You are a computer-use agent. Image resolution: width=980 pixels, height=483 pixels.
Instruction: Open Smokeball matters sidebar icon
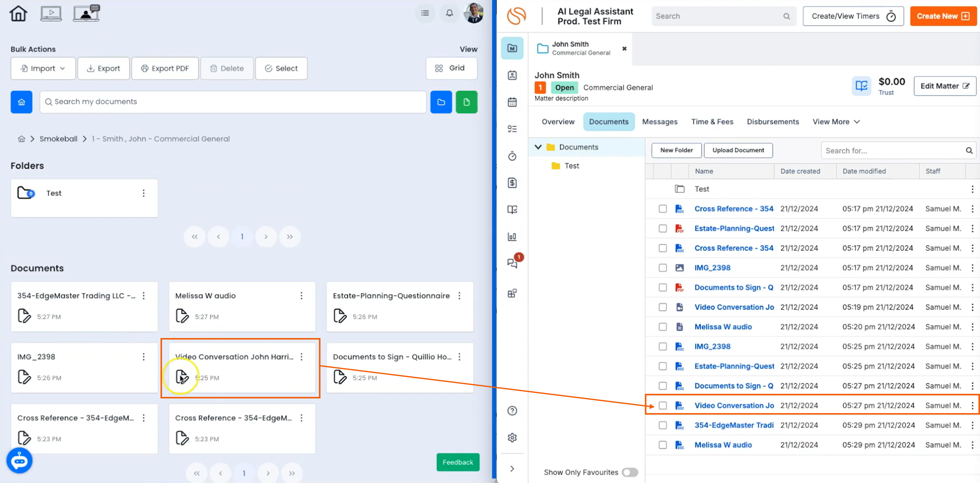(x=512, y=48)
